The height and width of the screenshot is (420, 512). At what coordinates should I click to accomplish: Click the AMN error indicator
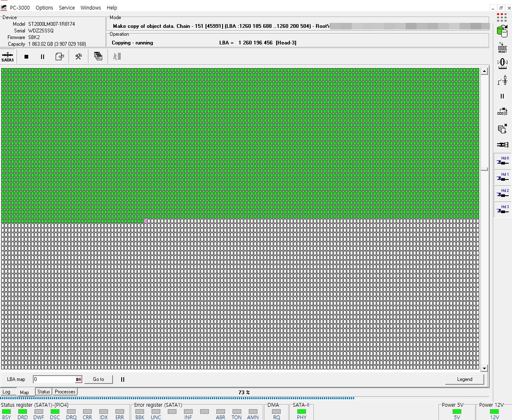pos(253,412)
